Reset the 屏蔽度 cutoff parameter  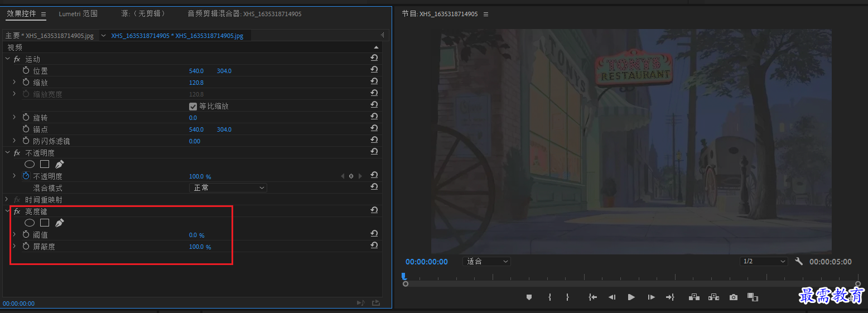point(374,245)
